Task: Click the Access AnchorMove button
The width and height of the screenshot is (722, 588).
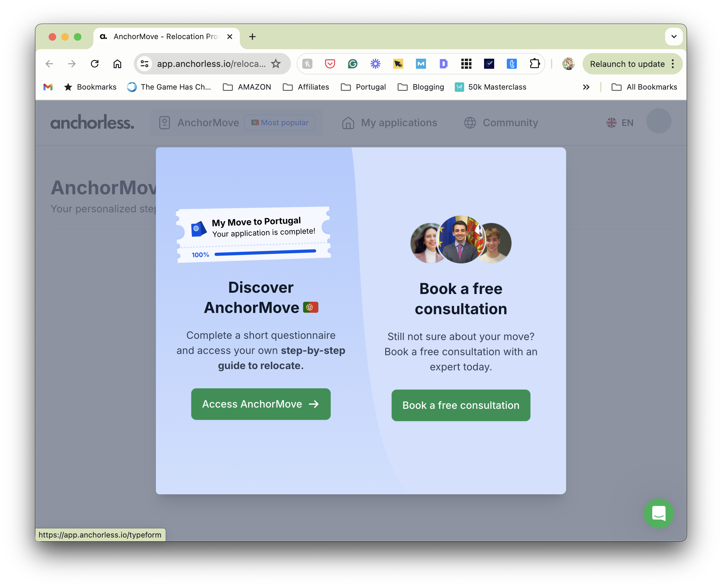Action: [261, 404]
